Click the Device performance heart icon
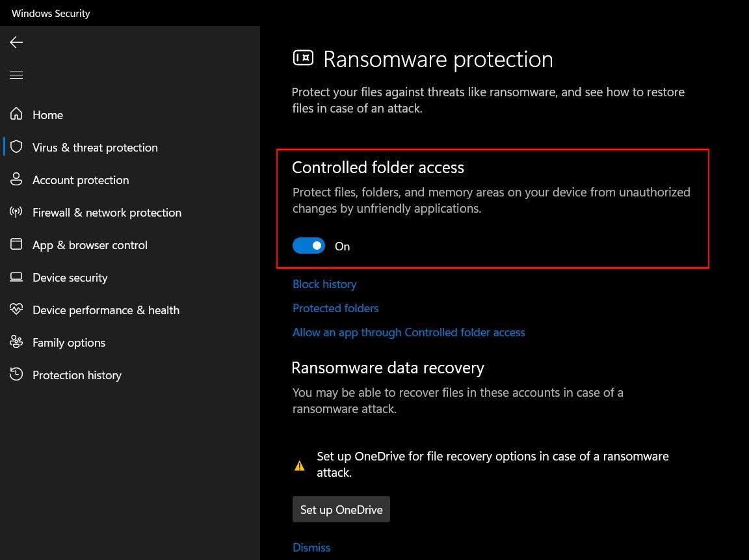749x560 pixels. (16, 310)
